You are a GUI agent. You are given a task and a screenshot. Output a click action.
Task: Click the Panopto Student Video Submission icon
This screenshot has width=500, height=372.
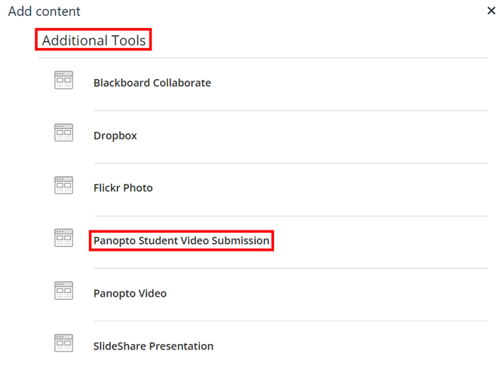pyautogui.click(x=64, y=238)
